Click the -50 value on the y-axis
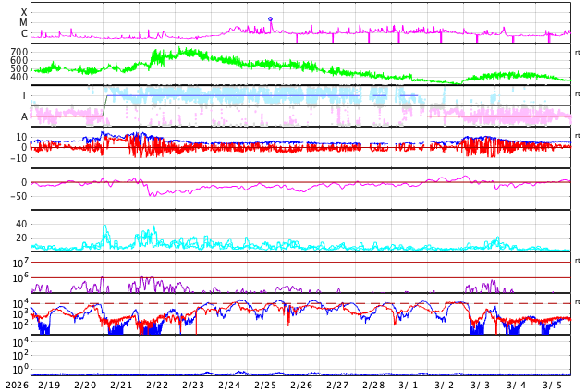Screen dimensions: 586x392 click(17, 196)
